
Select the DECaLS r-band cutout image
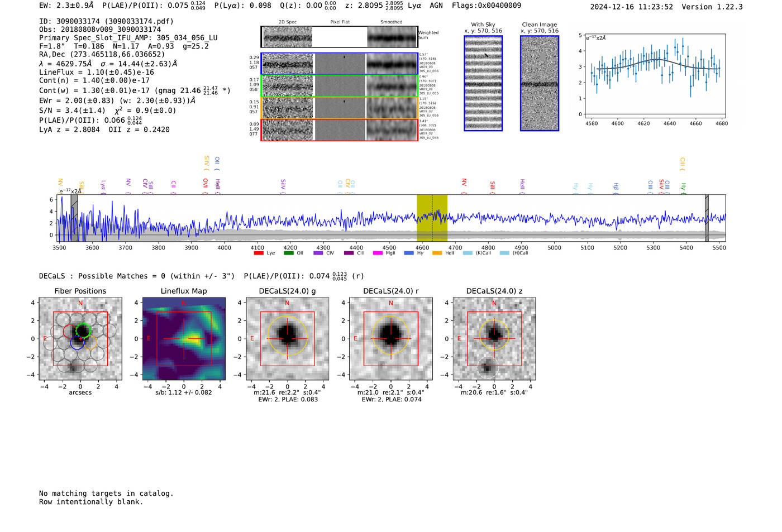tap(390, 339)
